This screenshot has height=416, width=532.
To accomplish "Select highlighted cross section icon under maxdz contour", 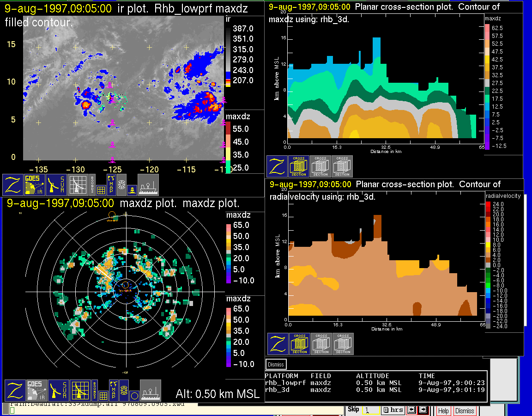I will [x=299, y=166].
